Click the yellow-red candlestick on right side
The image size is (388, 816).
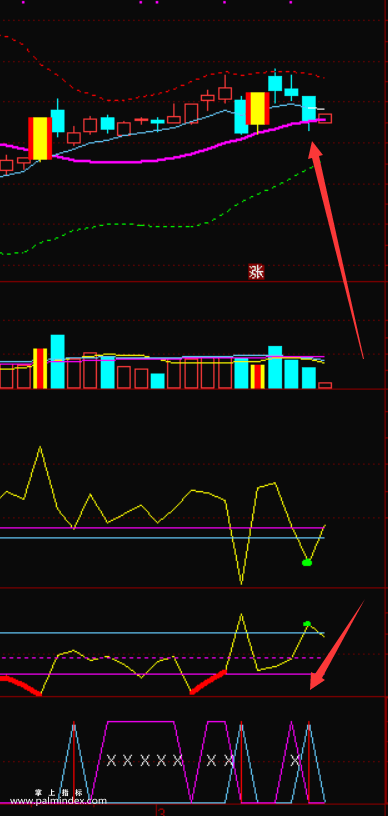258,108
